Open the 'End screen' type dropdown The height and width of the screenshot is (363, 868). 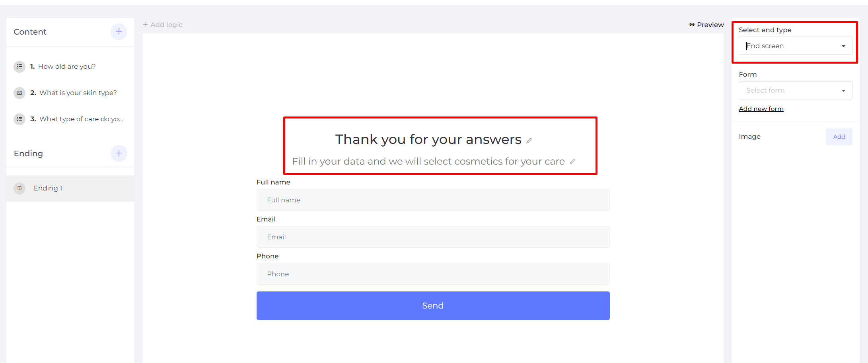795,46
